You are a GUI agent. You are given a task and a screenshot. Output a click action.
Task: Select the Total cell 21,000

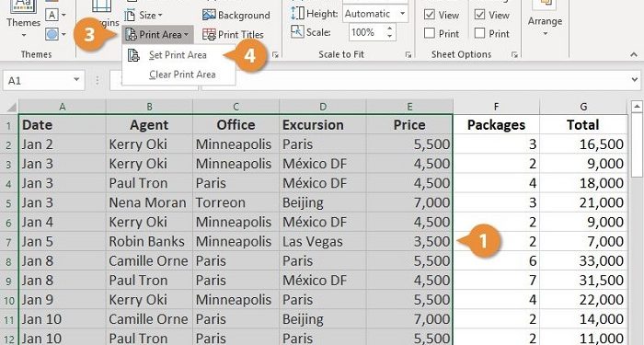coord(583,203)
